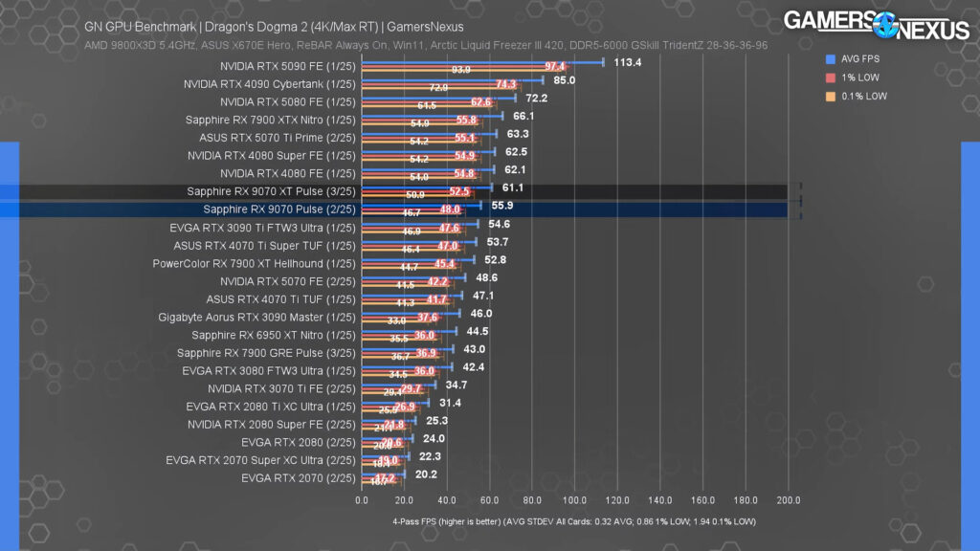This screenshot has height=551, width=980.
Task: Click the 52.8 average FPS value
Action: tap(495, 260)
